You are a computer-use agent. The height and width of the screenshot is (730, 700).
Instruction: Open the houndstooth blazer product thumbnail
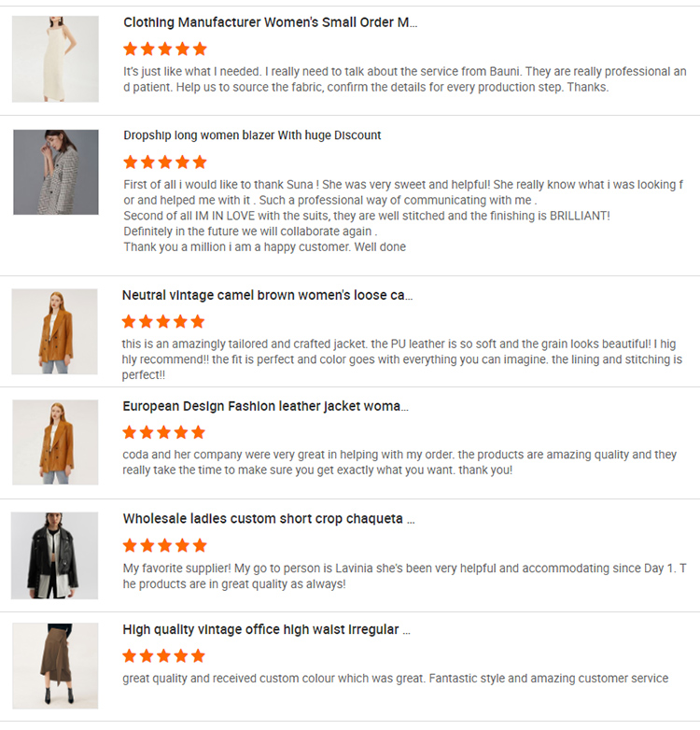pos(56,173)
